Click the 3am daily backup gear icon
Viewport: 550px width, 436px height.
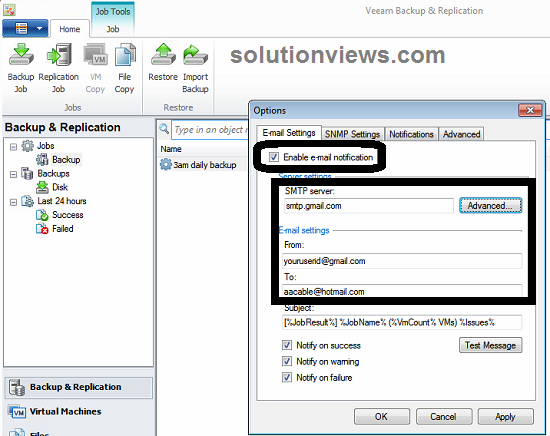click(166, 164)
